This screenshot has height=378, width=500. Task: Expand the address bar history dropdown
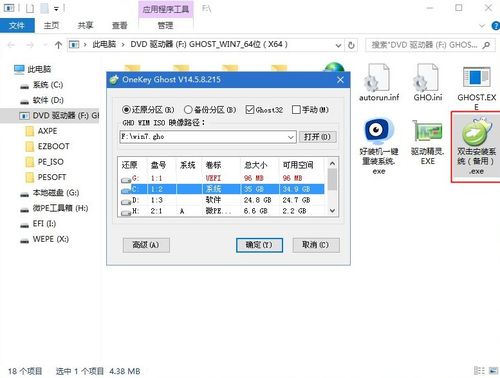(x=338, y=45)
